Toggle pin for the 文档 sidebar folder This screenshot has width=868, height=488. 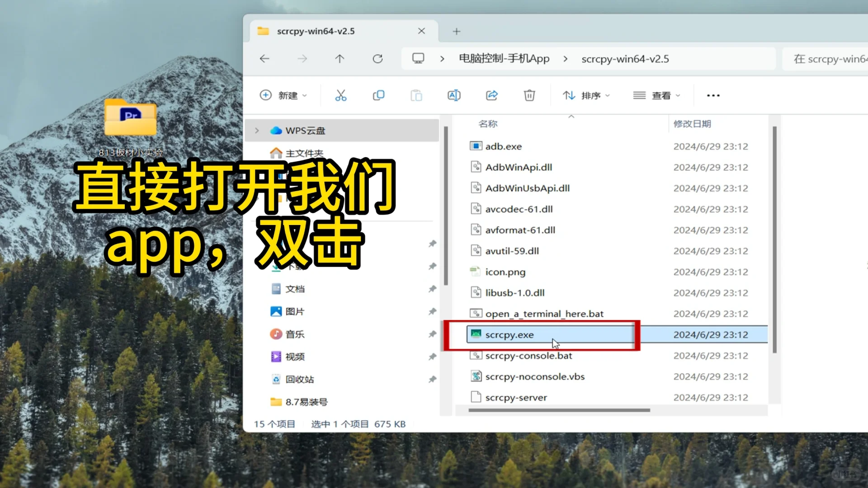point(432,289)
